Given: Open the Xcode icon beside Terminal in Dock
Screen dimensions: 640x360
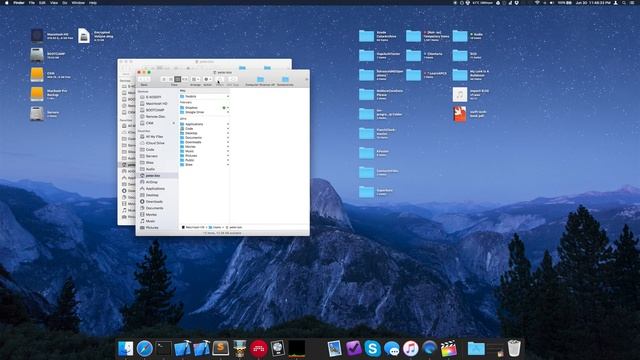Looking at the screenshot, I should click(182, 348).
